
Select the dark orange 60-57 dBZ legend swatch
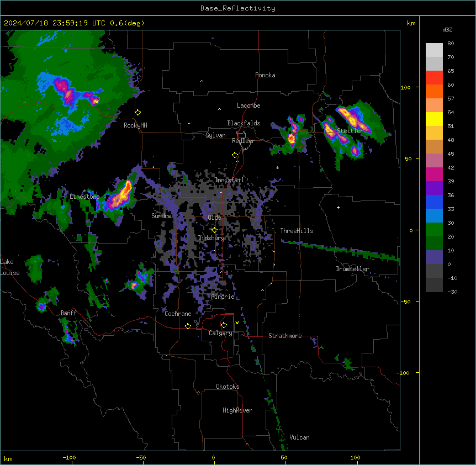(x=434, y=91)
